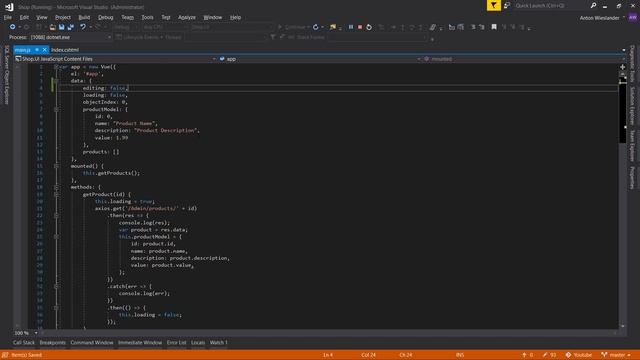Click the publish arrow icon in status bar
This screenshot has height=360, width=640.
tap(524, 355)
